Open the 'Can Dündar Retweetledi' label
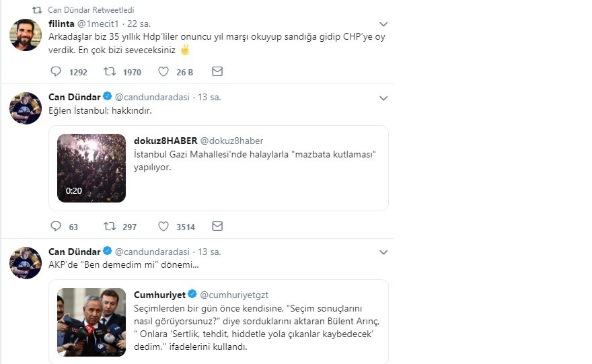 (91, 10)
